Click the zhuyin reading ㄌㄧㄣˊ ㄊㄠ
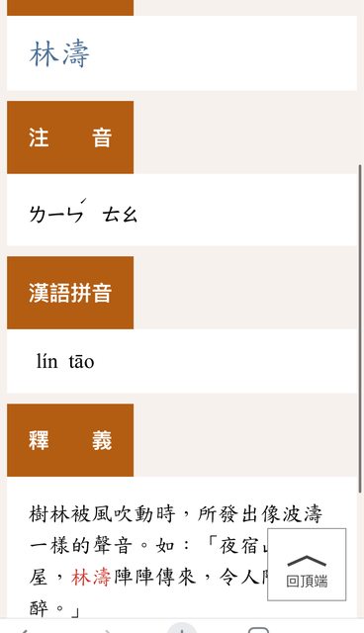Screen dimensions: 364x633 click(x=83, y=212)
